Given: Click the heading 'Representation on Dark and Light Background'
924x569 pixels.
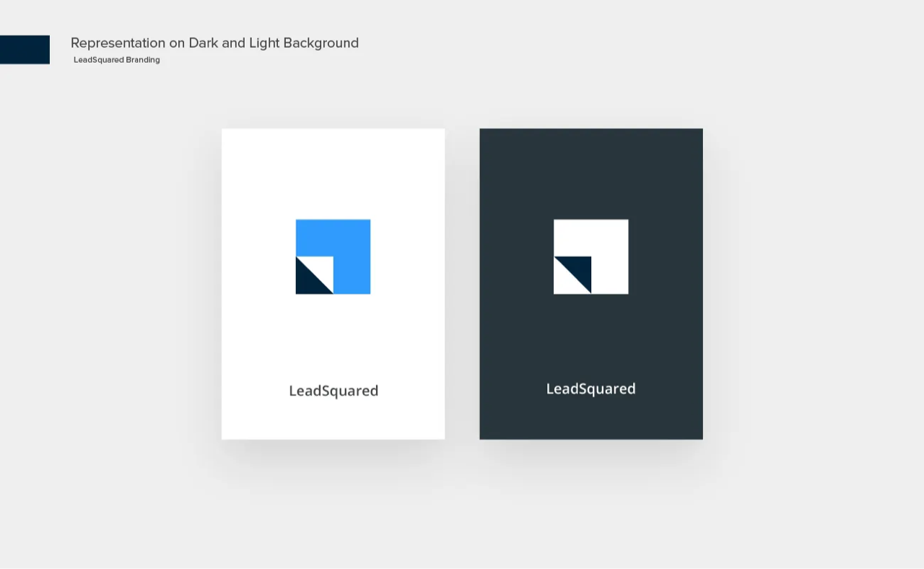Looking at the screenshot, I should tap(214, 43).
